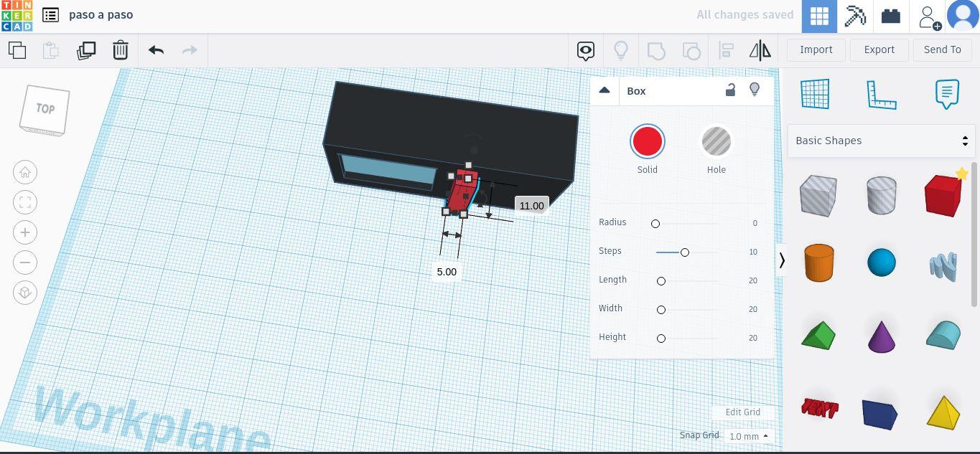Image resolution: width=980 pixels, height=454 pixels.
Task: Pick the Scribble shape
Action: [943, 265]
